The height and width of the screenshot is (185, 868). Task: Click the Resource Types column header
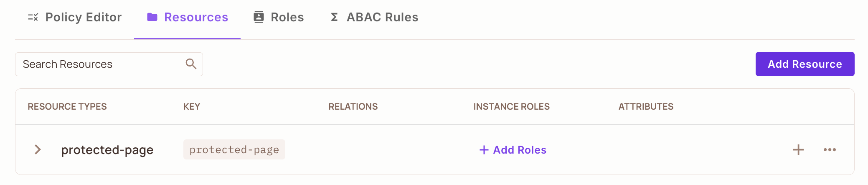click(x=67, y=107)
